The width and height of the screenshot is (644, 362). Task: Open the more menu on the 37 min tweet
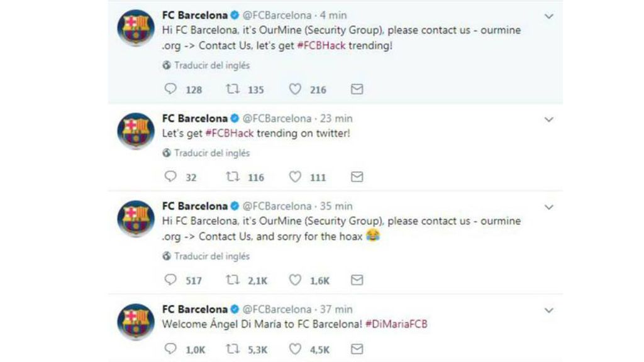[548, 310]
